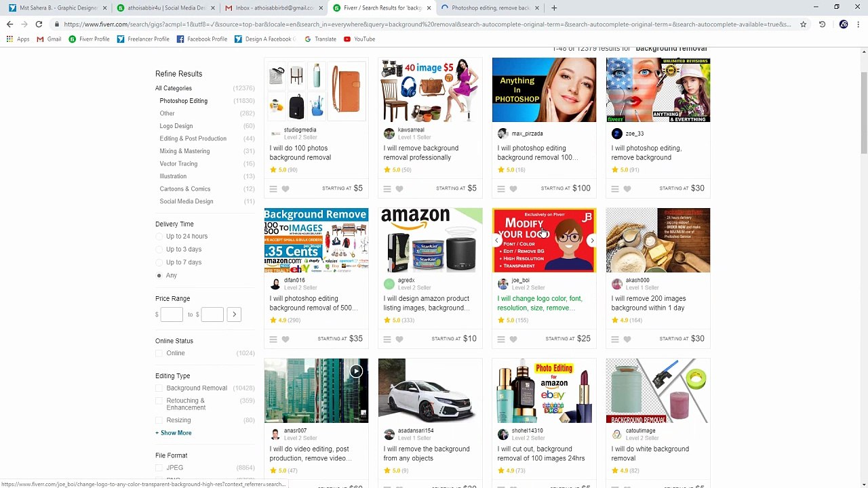Open the YouTube bookmark

(x=359, y=39)
